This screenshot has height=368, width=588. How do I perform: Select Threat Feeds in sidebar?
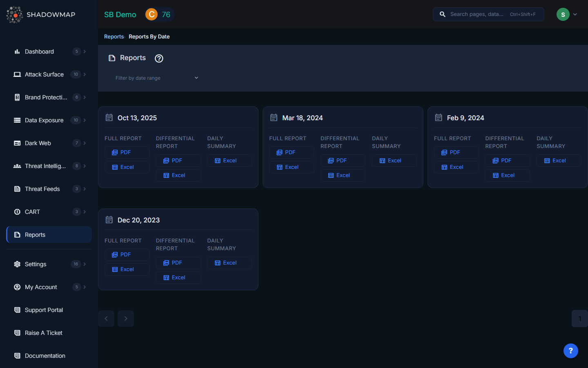coord(42,189)
